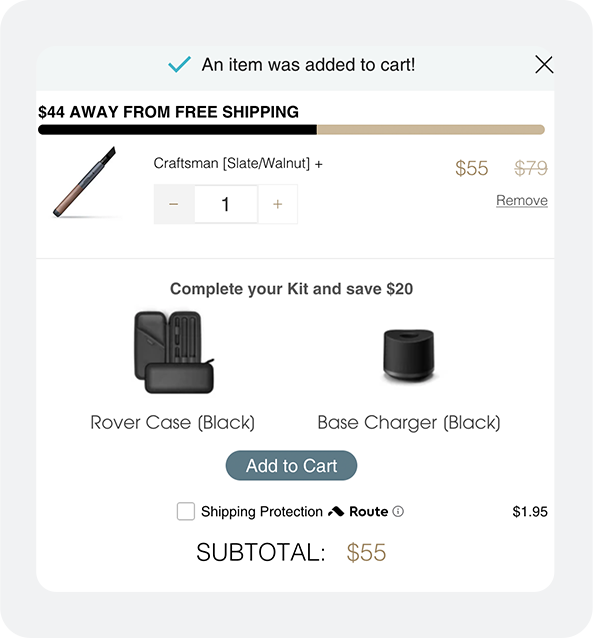Screen dimensions: 593x638
Task: Close the cart popup with X icon
Action: click(x=544, y=65)
